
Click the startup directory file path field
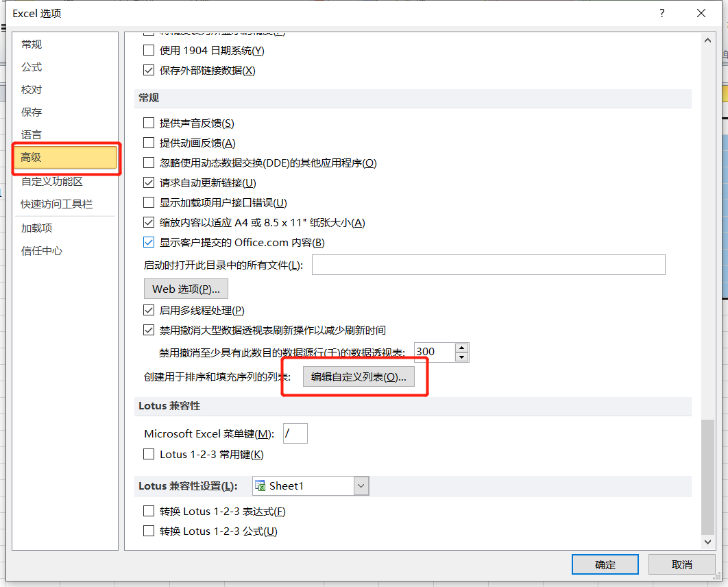[x=488, y=265]
